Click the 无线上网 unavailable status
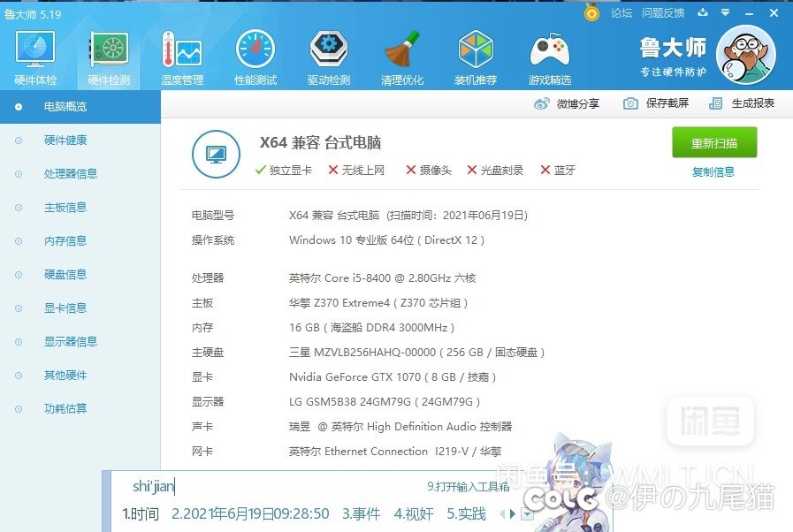 (356, 170)
